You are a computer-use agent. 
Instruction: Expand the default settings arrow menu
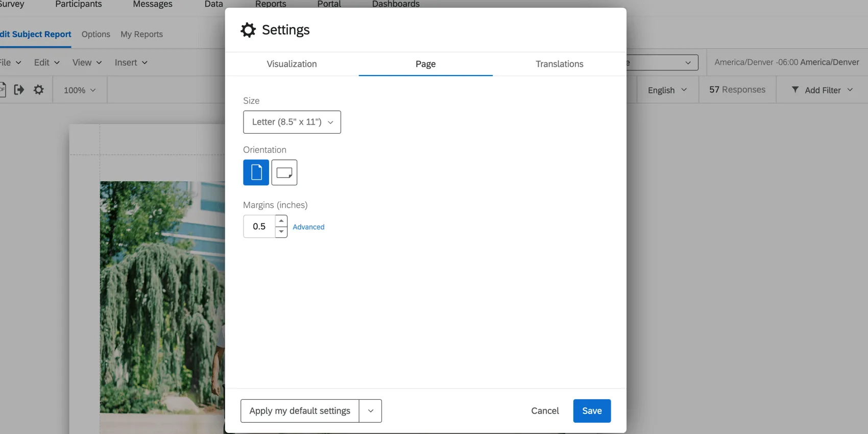371,411
